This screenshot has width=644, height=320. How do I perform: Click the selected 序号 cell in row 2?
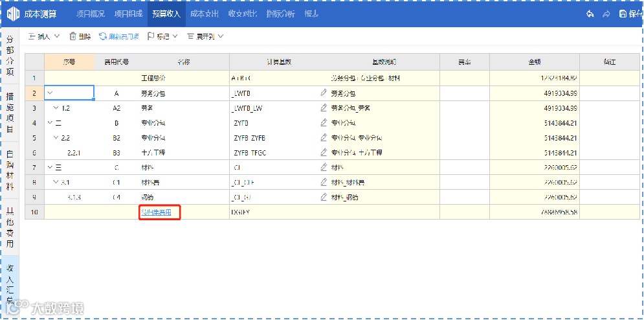click(x=69, y=93)
